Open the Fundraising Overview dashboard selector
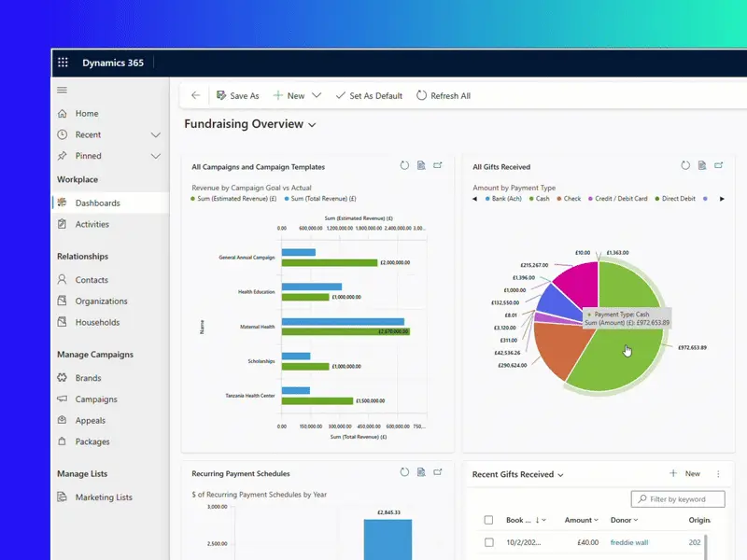 click(x=312, y=124)
